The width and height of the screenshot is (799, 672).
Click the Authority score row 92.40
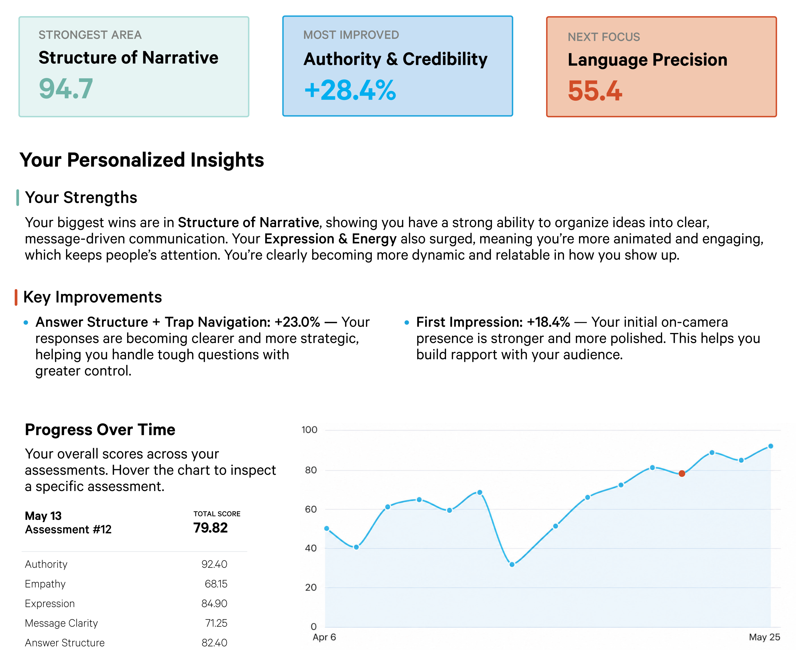point(126,564)
